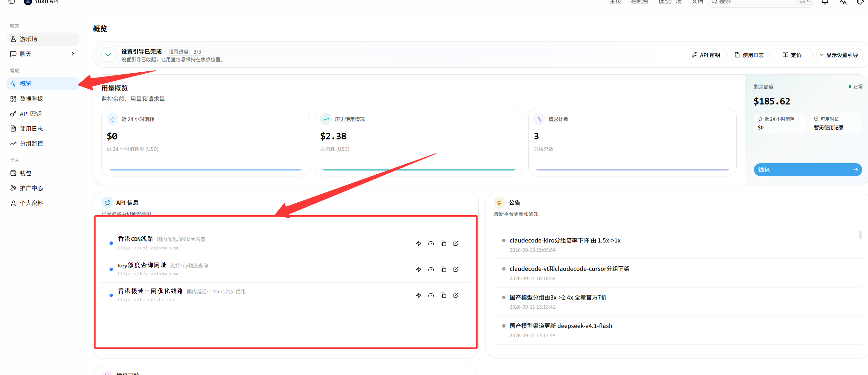
Task: Click the 近 24 小时消耗 $0 card
Action: point(205,142)
